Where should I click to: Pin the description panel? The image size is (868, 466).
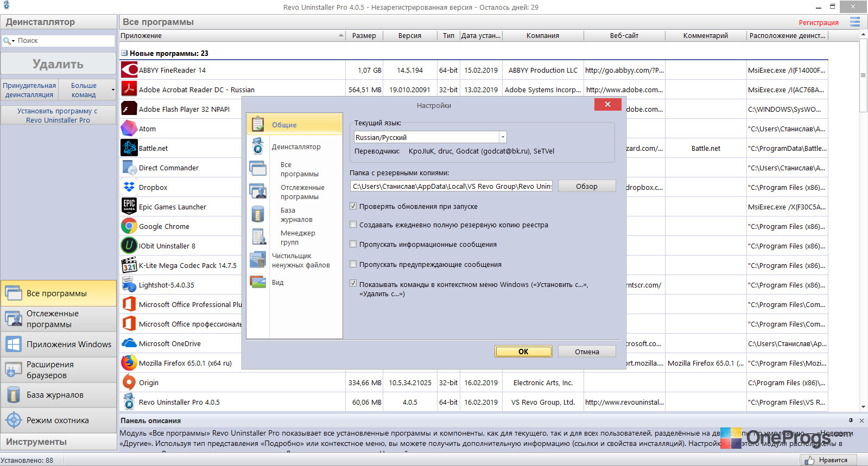tap(851, 420)
